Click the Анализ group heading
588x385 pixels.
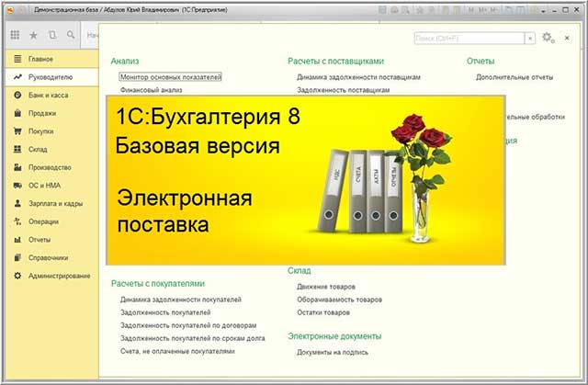pos(125,62)
